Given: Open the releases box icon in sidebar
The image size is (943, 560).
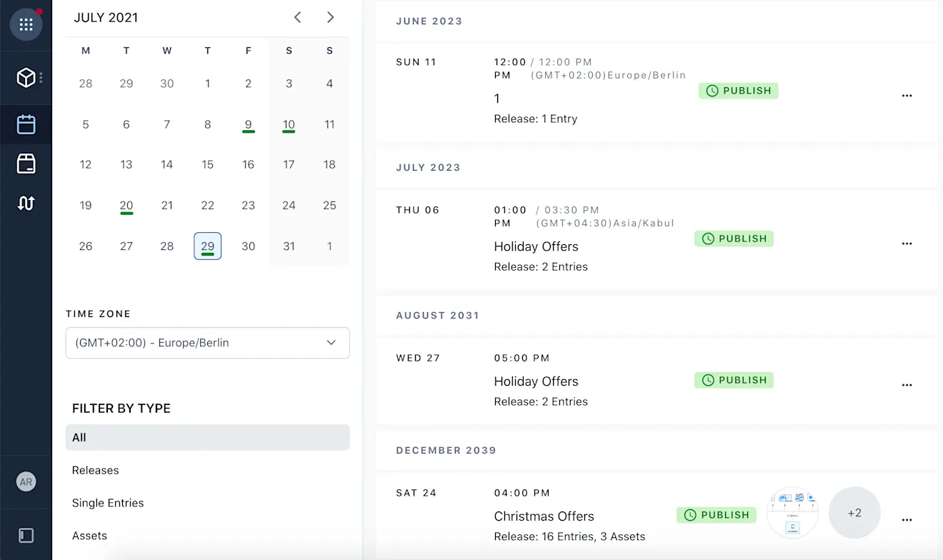Looking at the screenshot, I should tap(26, 164).
